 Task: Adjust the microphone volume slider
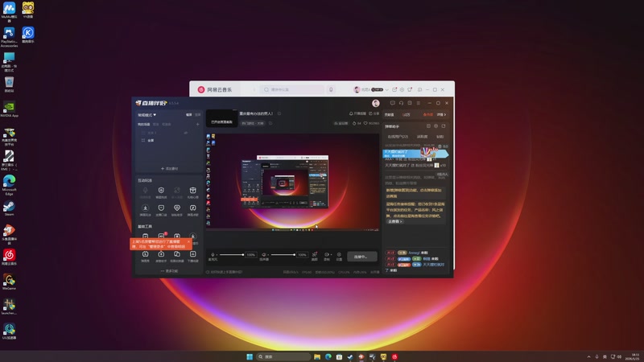click(x=231, y=255)
